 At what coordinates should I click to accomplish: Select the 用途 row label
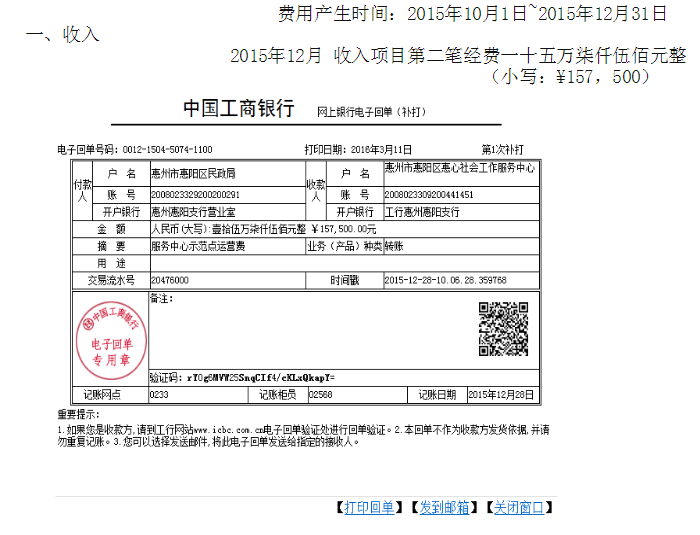click(112, 263)
